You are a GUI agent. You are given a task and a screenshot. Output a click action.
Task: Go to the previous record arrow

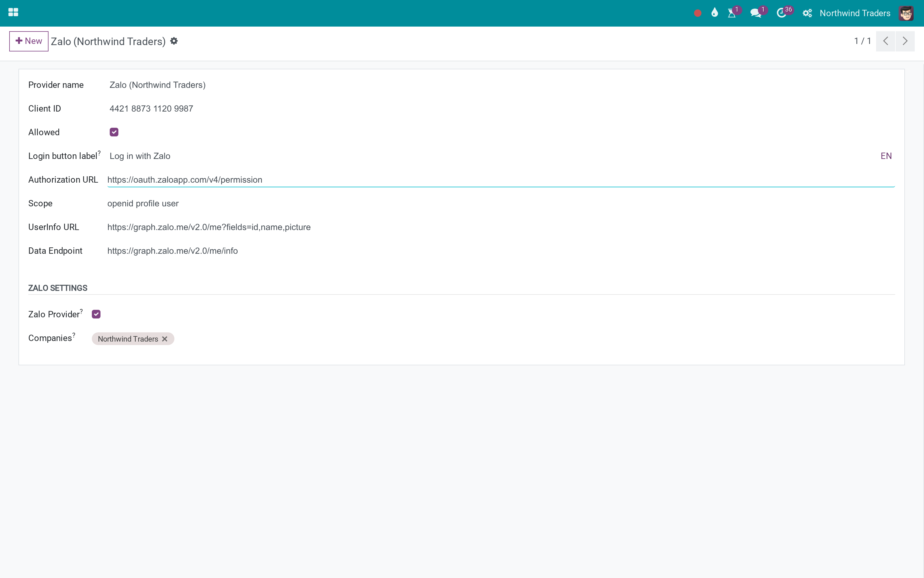[885, 41]
